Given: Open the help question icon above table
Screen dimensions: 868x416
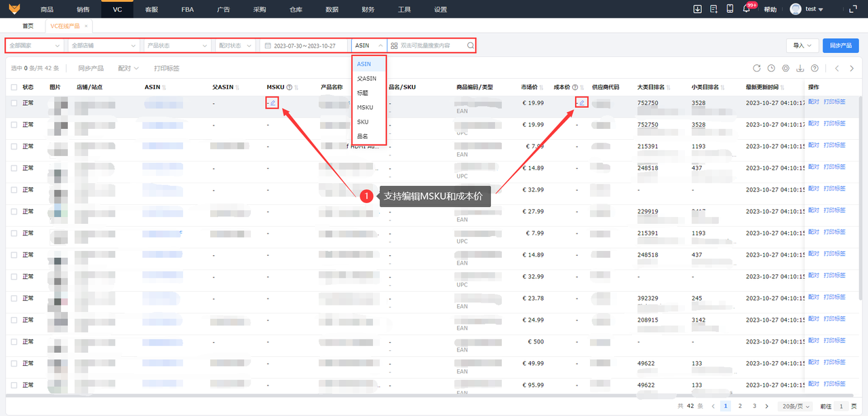Looking at the screenshot, I should 814,69.
